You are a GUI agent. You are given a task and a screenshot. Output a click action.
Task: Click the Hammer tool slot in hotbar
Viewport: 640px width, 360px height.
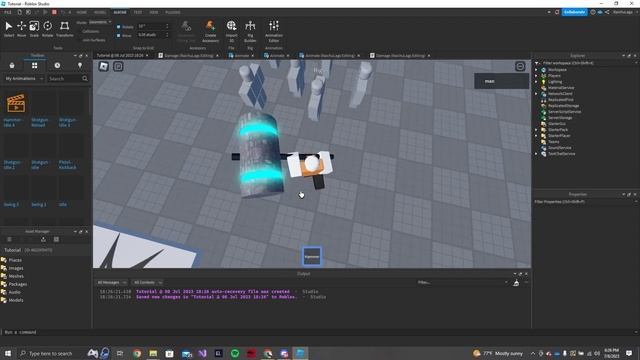[x=312, y=256]
